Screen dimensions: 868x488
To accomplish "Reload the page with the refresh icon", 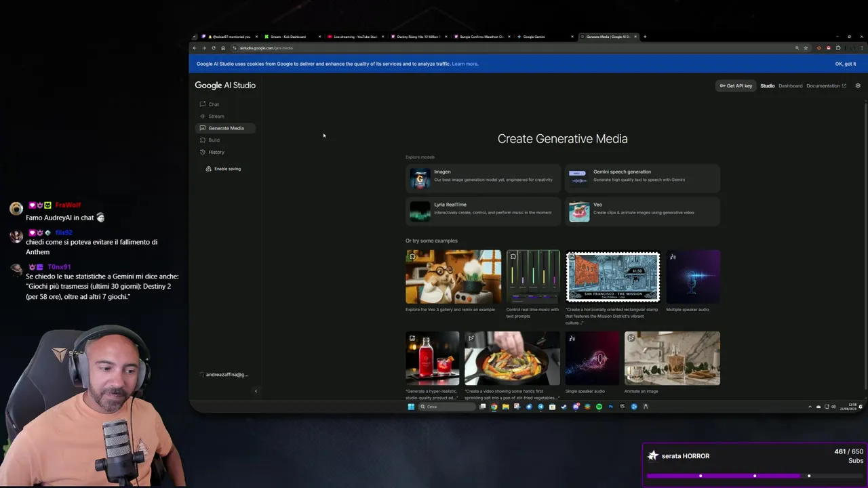I will point(214,48).
